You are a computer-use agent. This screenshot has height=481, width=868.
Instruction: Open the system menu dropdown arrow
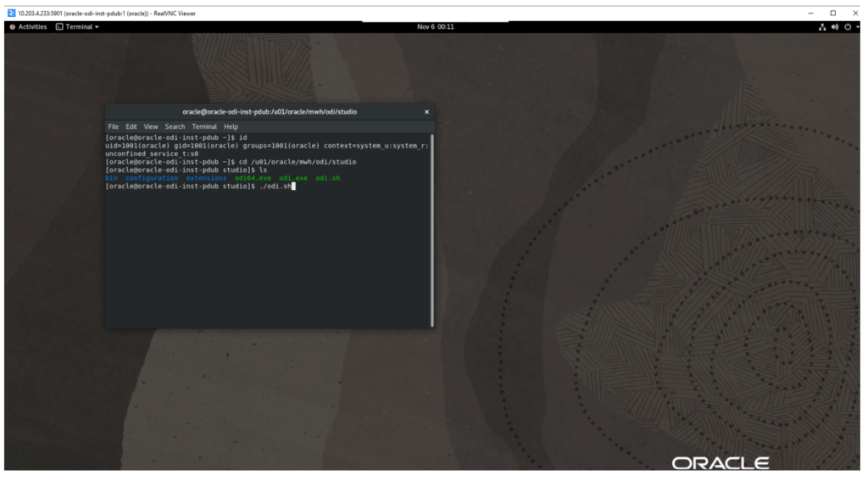coord(858,27)
